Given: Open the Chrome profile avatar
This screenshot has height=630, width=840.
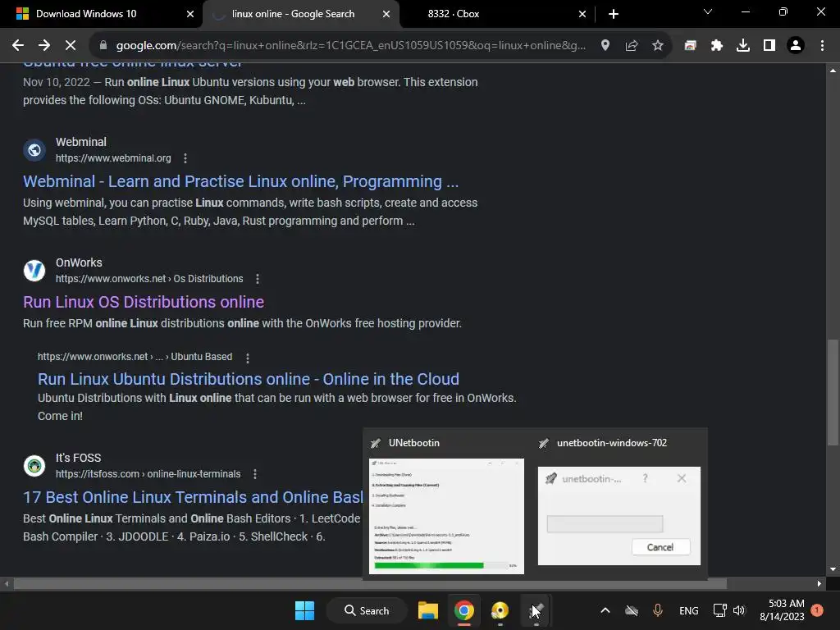Looking at the screenshot, I should [x=796, y=46].
